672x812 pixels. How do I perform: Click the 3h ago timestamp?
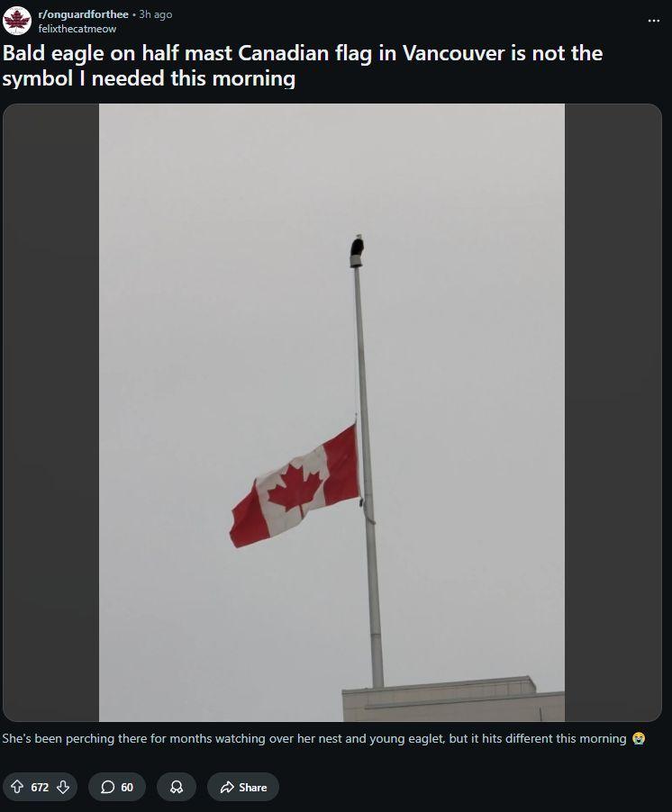(x=156, y=14)
